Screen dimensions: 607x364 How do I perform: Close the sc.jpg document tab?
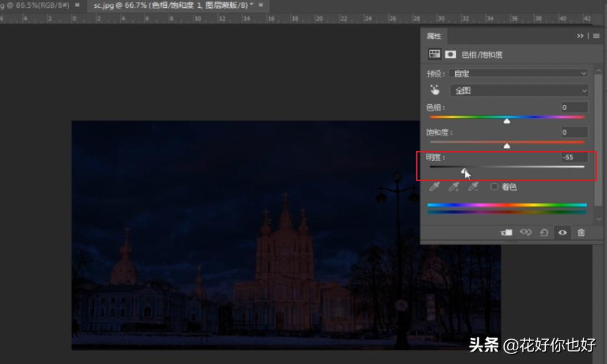261,5
